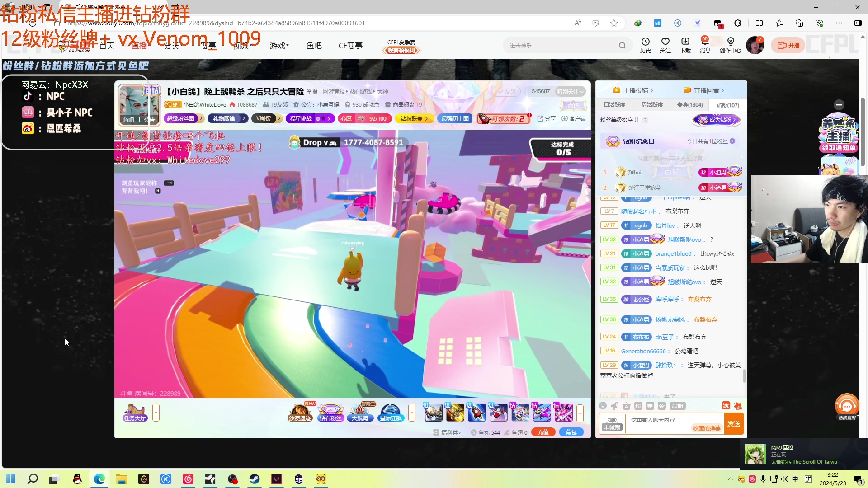Select the red rocket gift
The width and height of the screenshot is (868, 488).
point(476,413)
